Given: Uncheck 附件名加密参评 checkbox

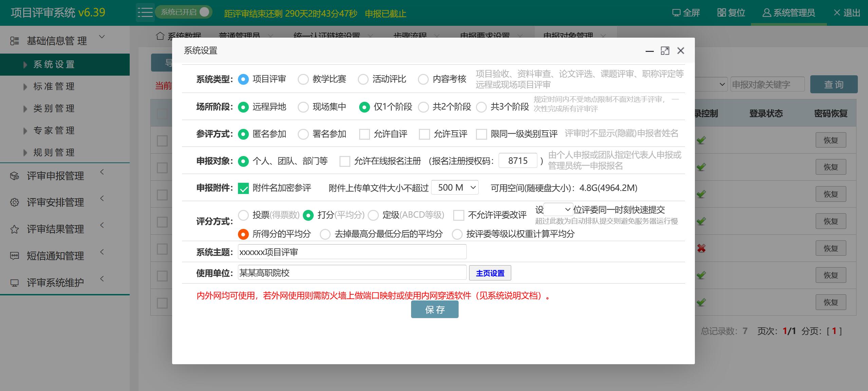Looking at the screenshot, I should click(x=243, y=188).
